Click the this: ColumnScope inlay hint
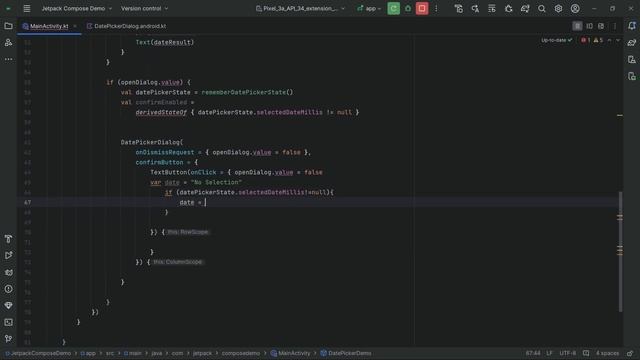The height and width of the screenshot is (360, 640). click(x=178, y=262)
